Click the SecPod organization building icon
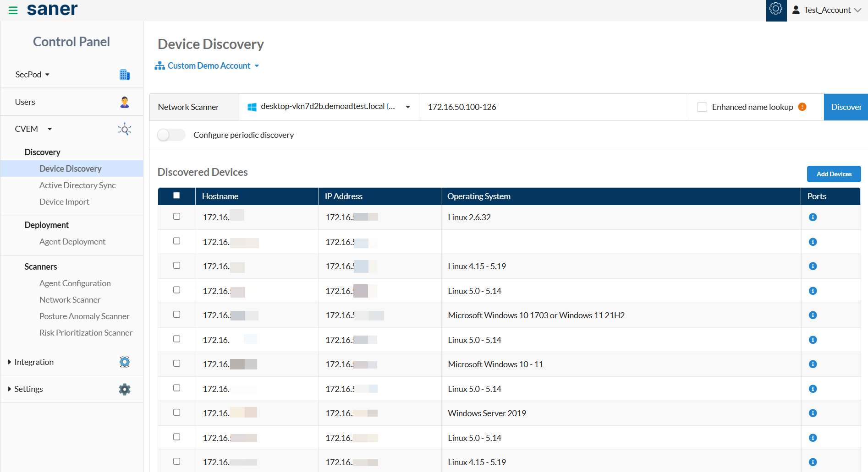Image resolution: width=868 pixels, height=472 pixels. click(x=124, y=75)
